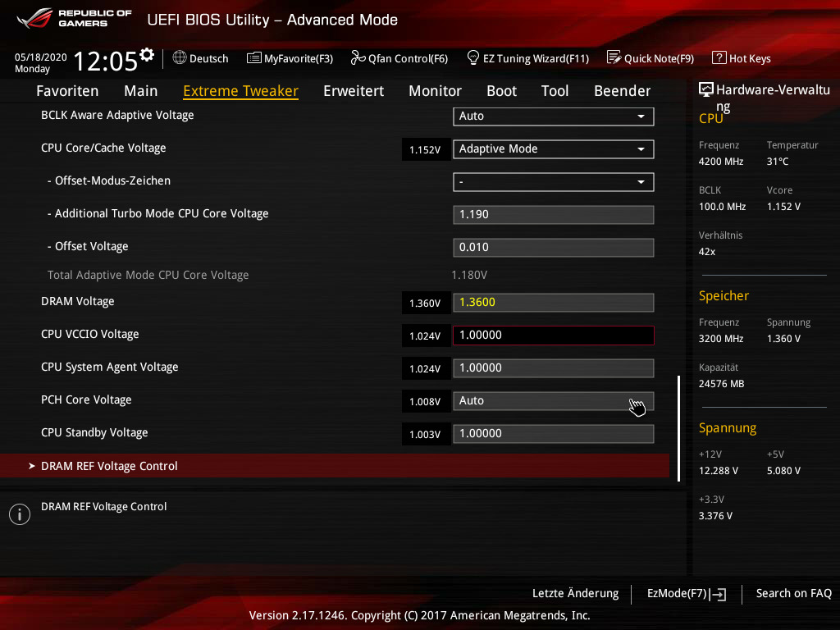Click the 3.376 V reading under +3.3V
This screenshot has height=630, width=840.
tap(715, 515)
